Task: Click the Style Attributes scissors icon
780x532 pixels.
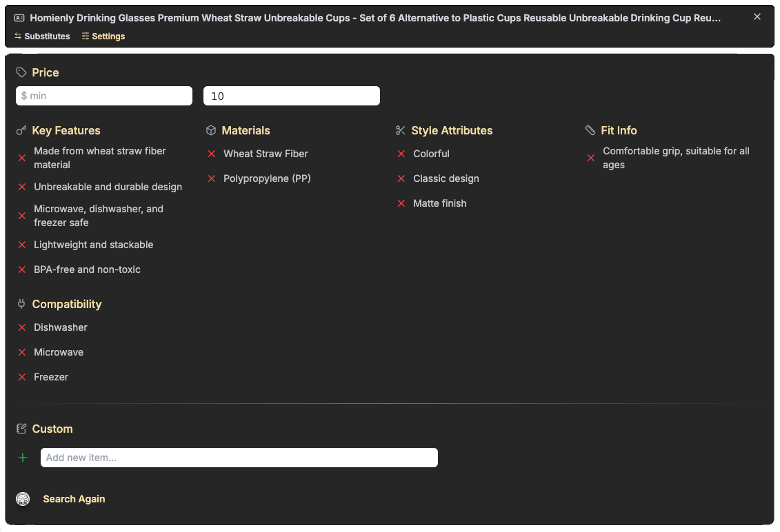Action: tap(401, 131)
